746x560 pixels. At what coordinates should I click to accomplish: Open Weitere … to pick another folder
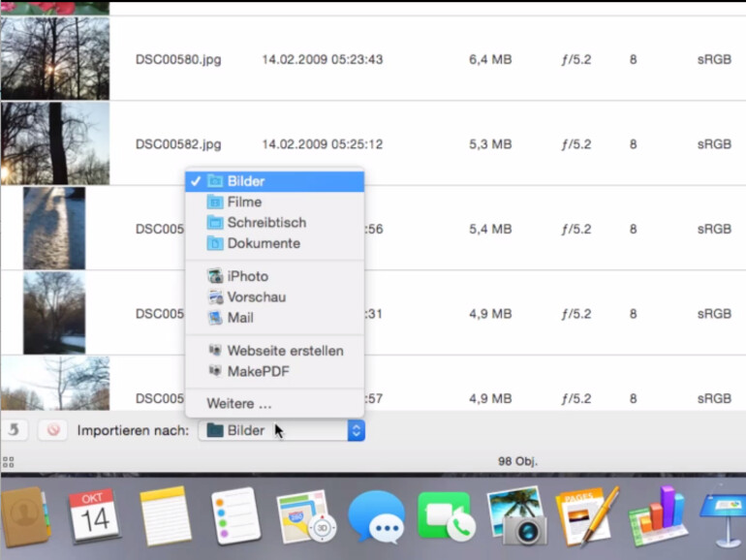tap(274, 404)
